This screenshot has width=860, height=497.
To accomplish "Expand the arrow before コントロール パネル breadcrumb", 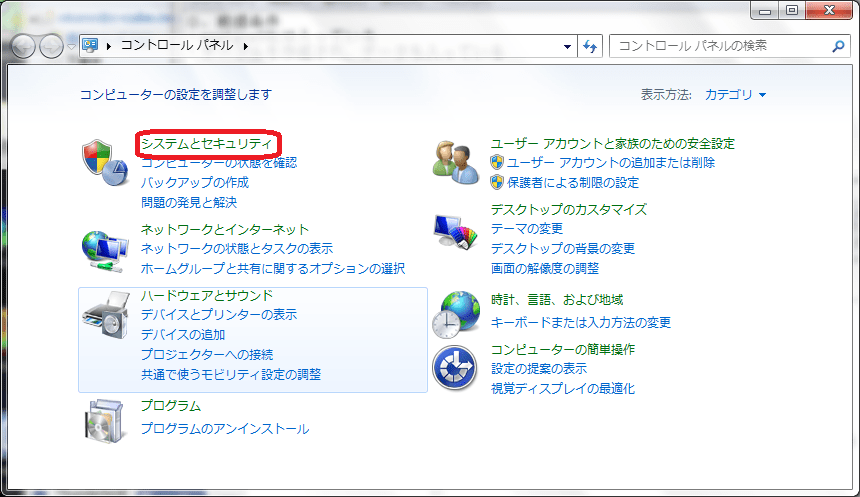I will click(109, 46).
